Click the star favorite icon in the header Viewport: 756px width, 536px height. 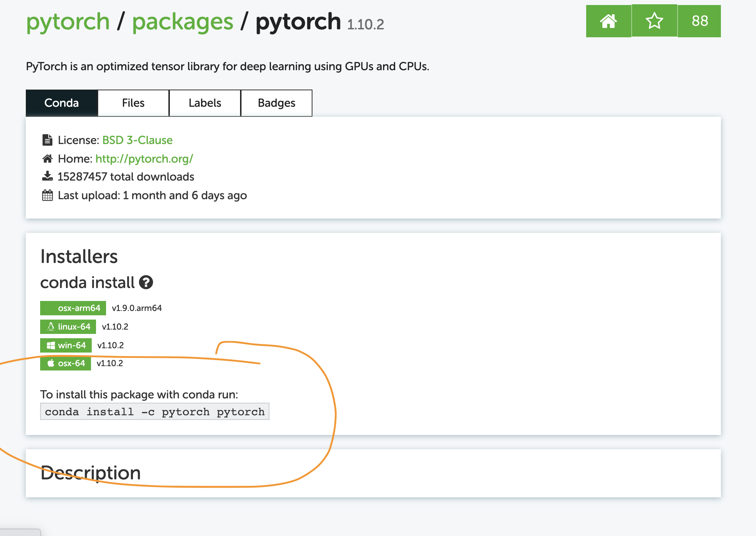pyautogui.click(x=654, y=21)
